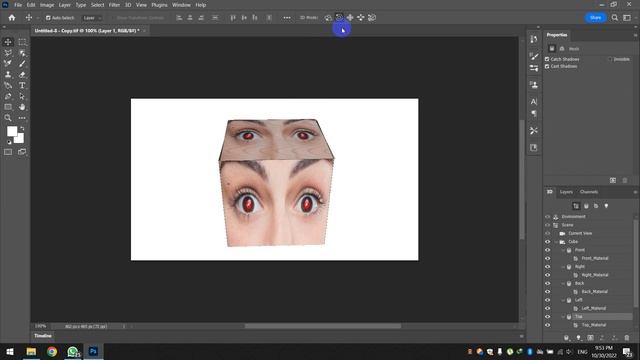Open the Properties panel flyout menu
Image resolution: width=640 pixels, height=360 pixels.
tap(635, 35)
